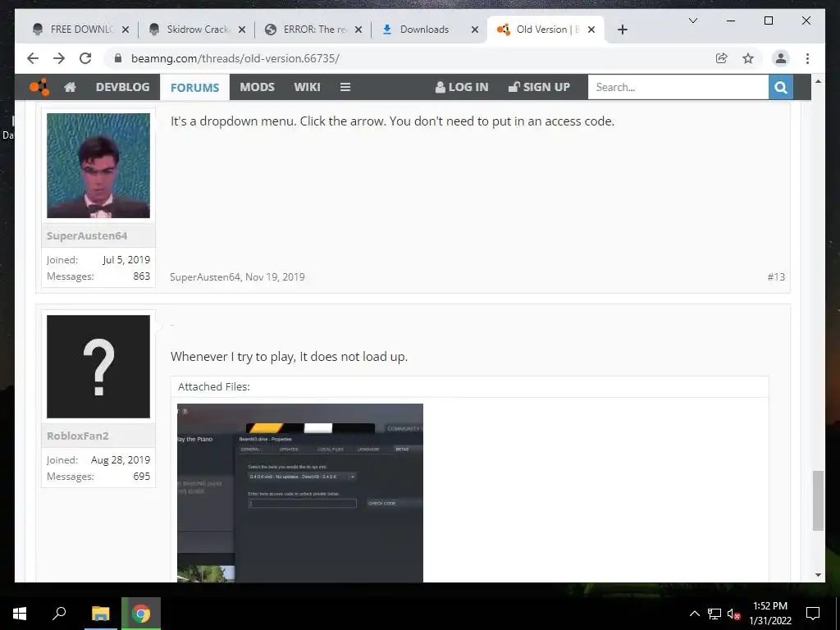Open a new browser tab
Screen dimensions: 840x630
coord(622,30)
